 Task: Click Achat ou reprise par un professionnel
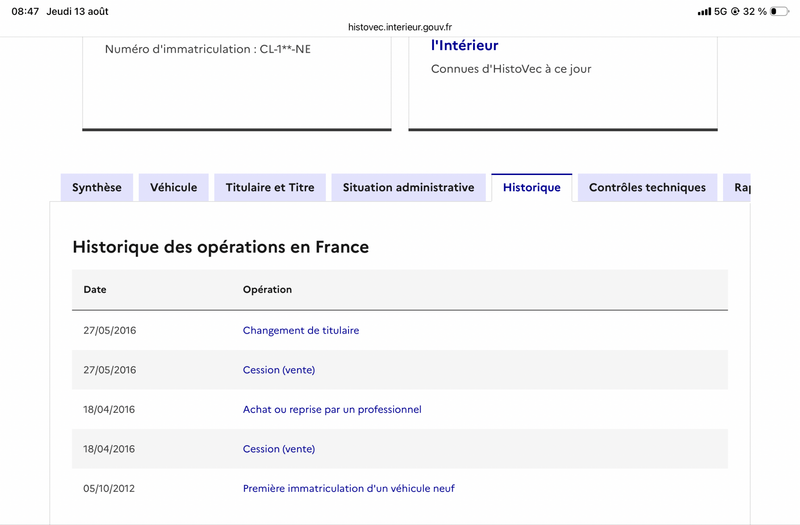(332, 409)
